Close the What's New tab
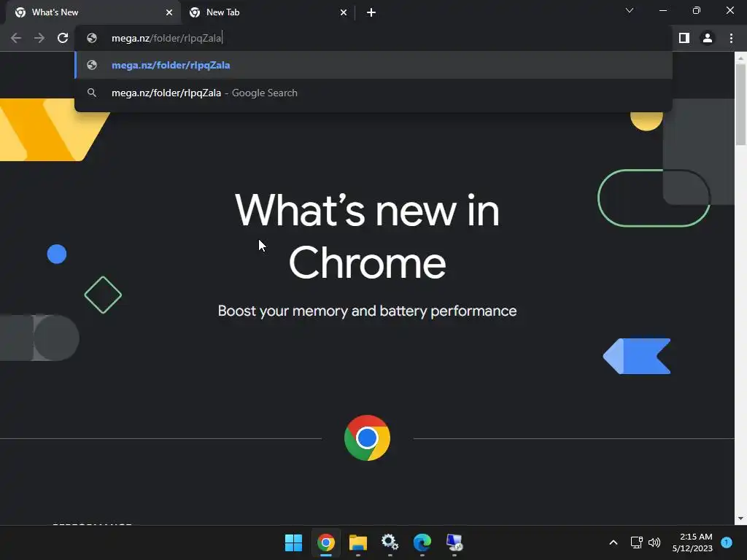Image resolution: width=747 pixels, height=560 pixels. [x=169, y=12]
